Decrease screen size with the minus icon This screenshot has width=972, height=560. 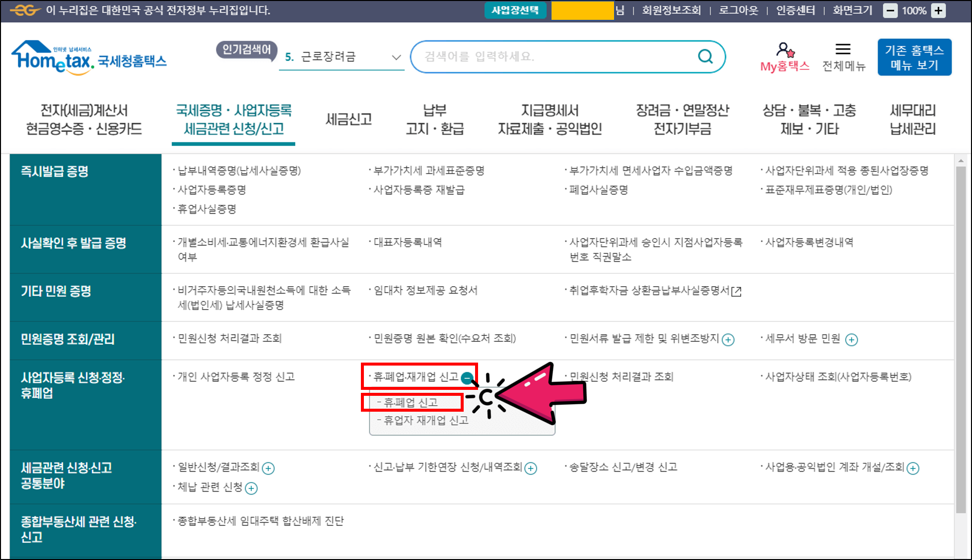point(891,10)
